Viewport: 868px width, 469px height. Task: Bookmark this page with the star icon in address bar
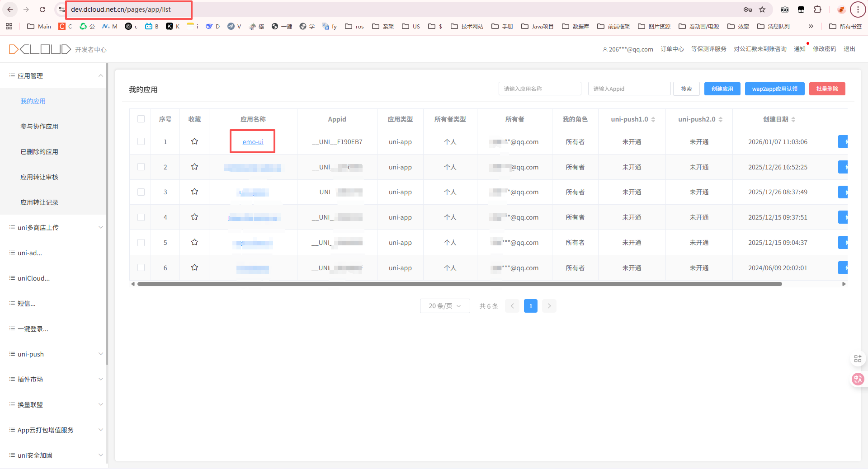click(762, 9)
